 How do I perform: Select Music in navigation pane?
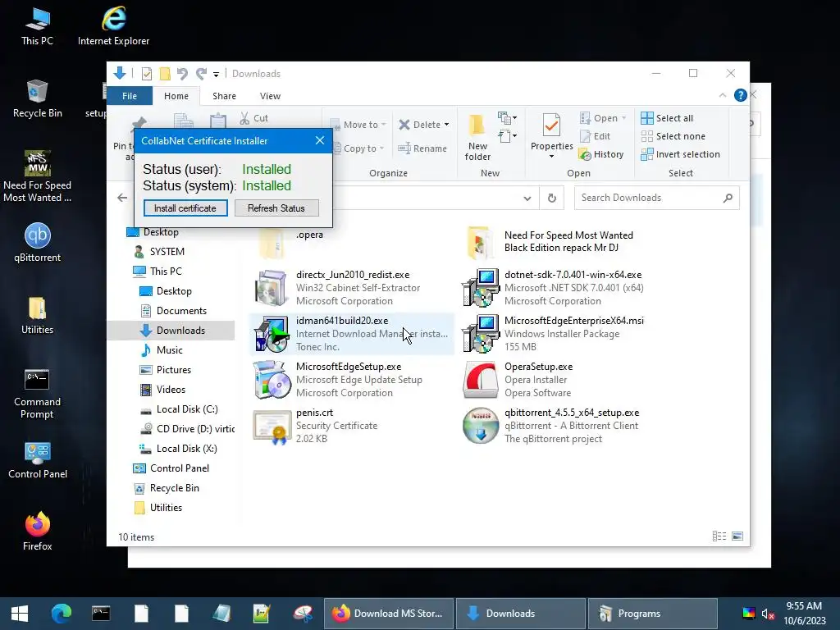pyautogui.click(x=169, y=350)
